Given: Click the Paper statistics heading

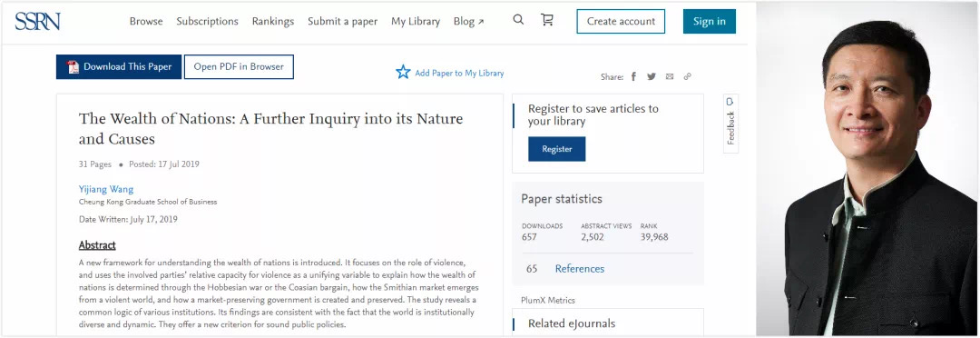Looking at the screenshot, I should (x=562, y=199).
